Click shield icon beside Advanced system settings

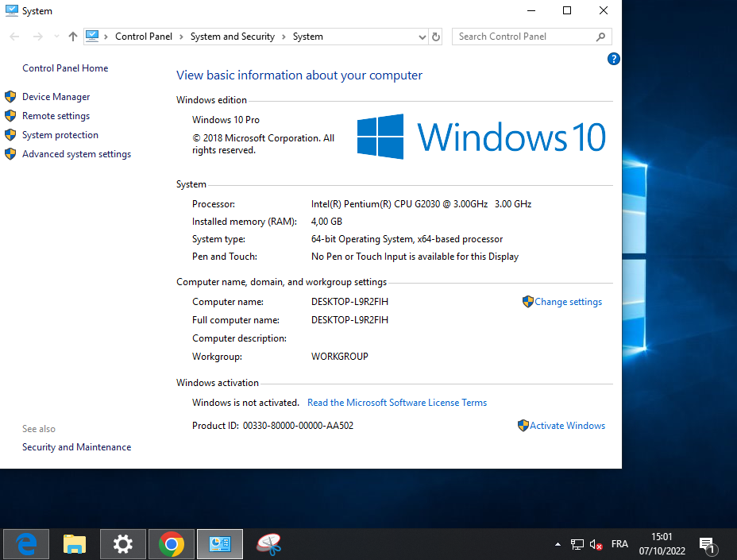[x=10, y=154]
